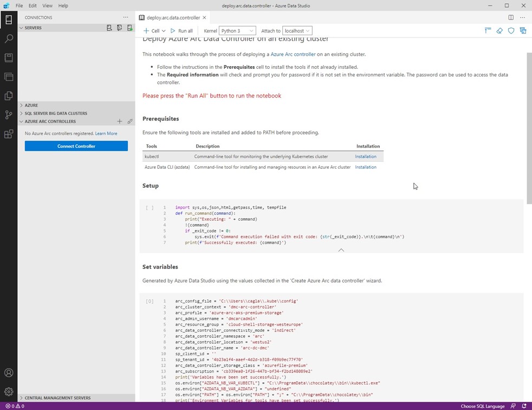This screenshot has height=410, width=532.
Task: Click the Run with Parameters icon
Action: pyautogui.click(x=523, y=30)
